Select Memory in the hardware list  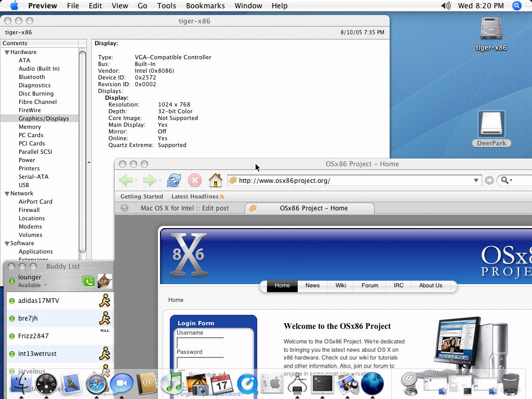[x=30, y=127]
